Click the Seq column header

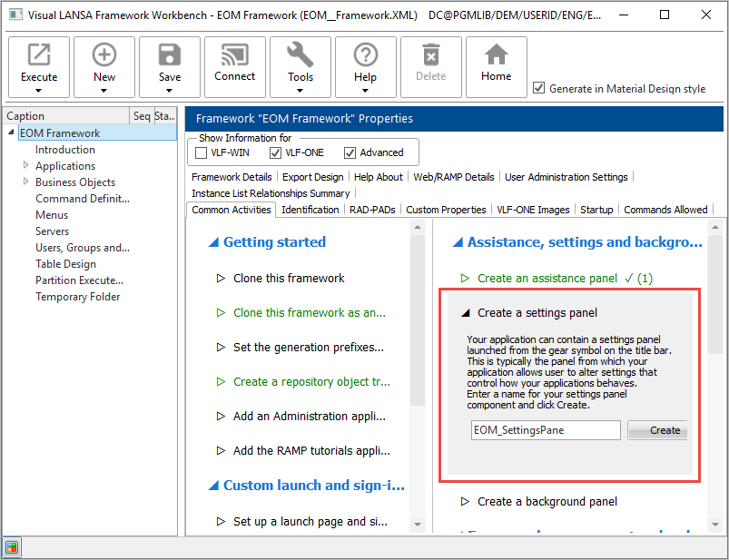142,115
